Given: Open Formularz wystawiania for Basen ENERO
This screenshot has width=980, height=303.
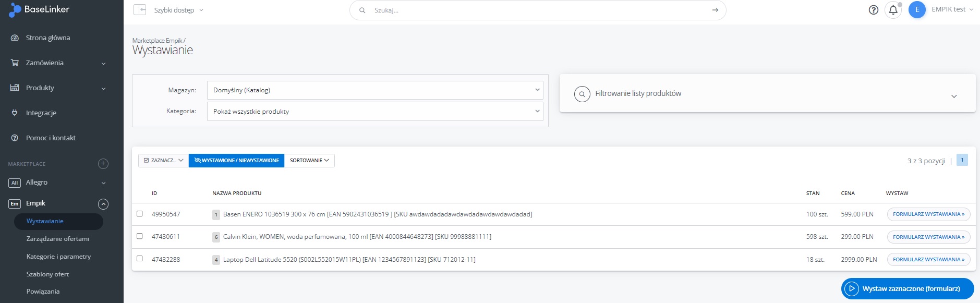Looking at the screenshot, I should [928, 214].
